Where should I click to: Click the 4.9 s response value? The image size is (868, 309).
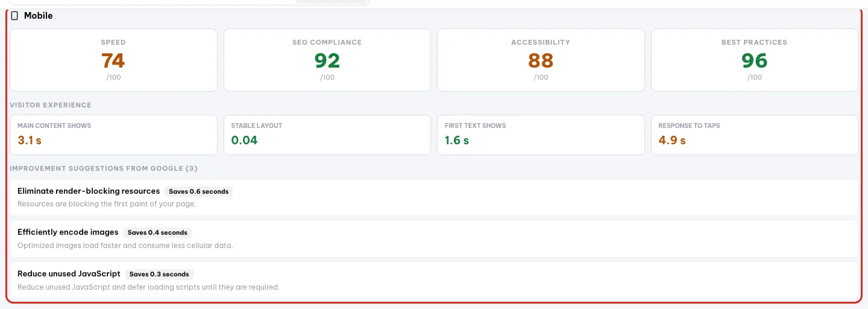[x=672, y=141]
